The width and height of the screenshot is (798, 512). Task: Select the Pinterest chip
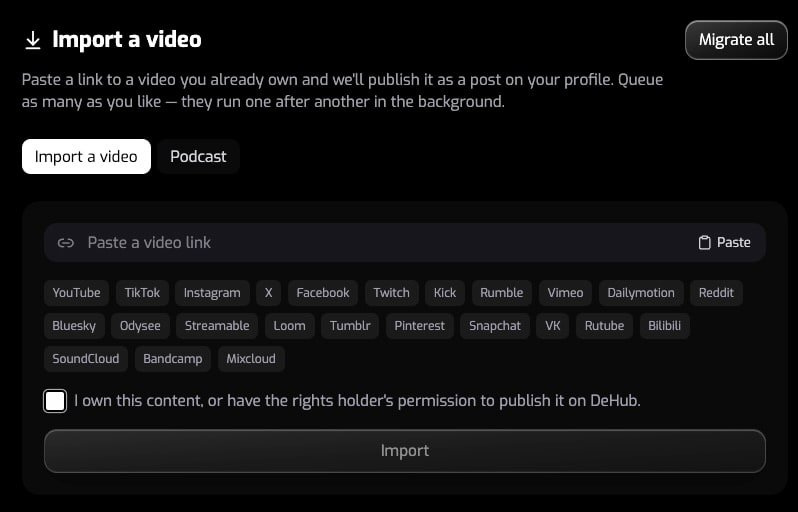[419, 326]
